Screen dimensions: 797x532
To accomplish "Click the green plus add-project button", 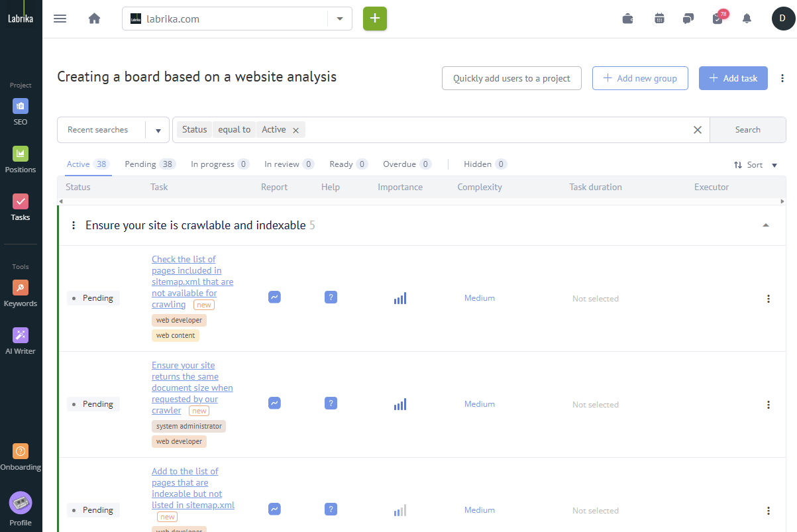I will pyautogui.click(x=374, y=19).
